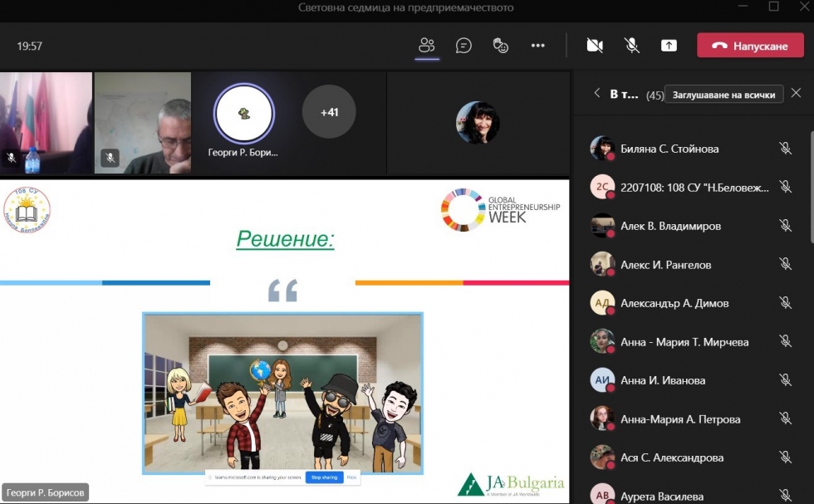Click microphone icon next to Биляна С. Стойнова
Viewport: 814px width, 504px height.
[x=785, y=149]
